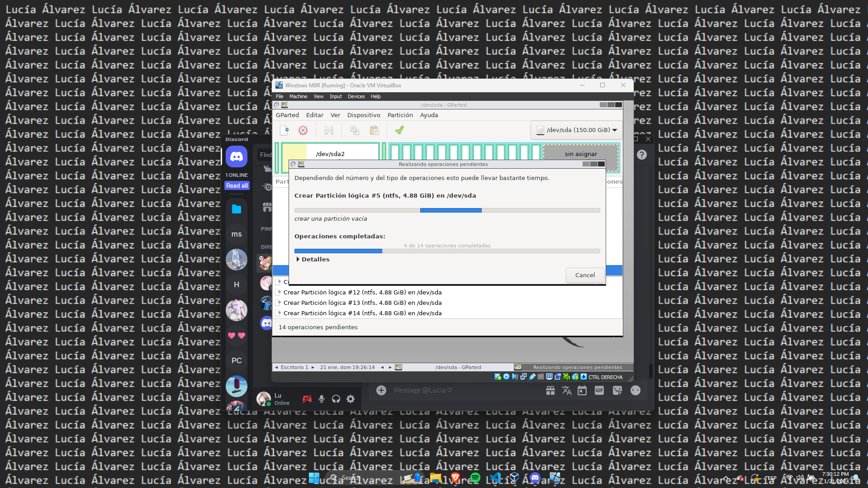Screen dimensions: 868x488
Task: Click the Read all button
Action: click(237, 185)
